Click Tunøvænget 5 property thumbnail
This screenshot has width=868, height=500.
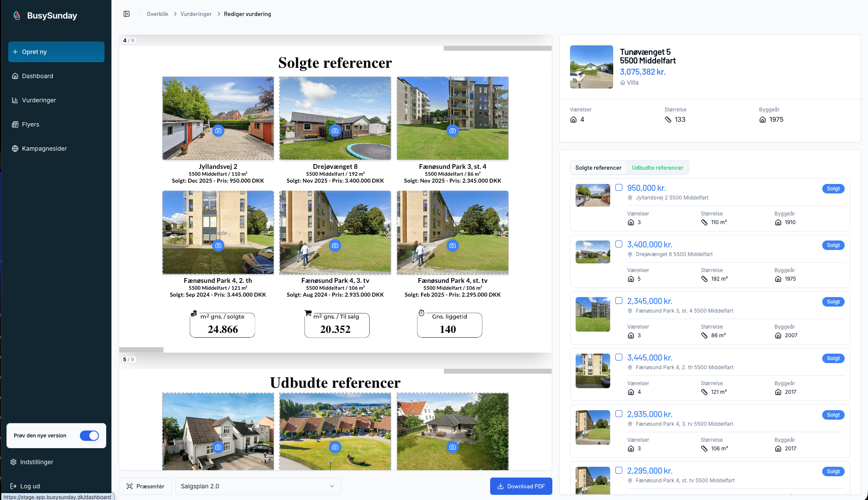[x=591, y=67]
